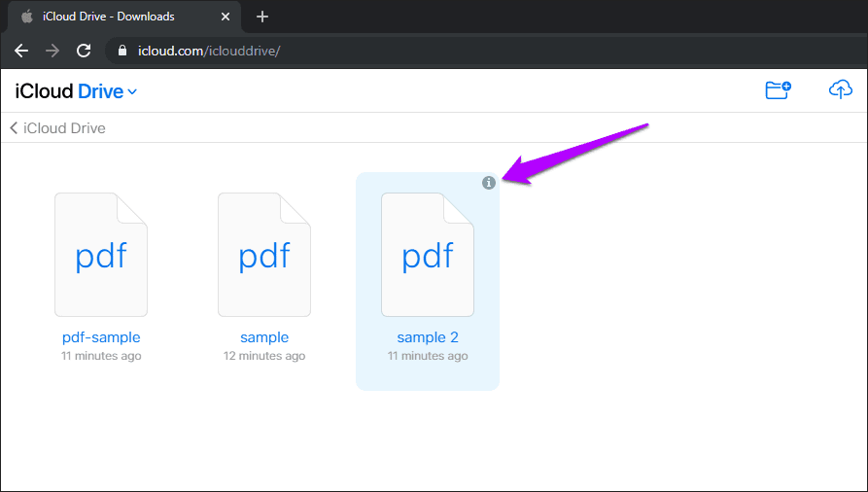868x492 pixels.
Task: Open a new browser tab
Action: click(x=262, y=17)
